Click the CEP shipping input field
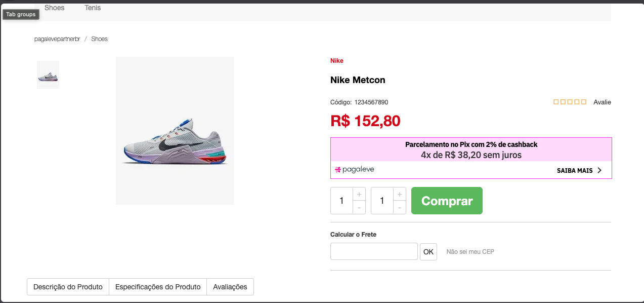644x303 pixels. [x=374, y=251]
